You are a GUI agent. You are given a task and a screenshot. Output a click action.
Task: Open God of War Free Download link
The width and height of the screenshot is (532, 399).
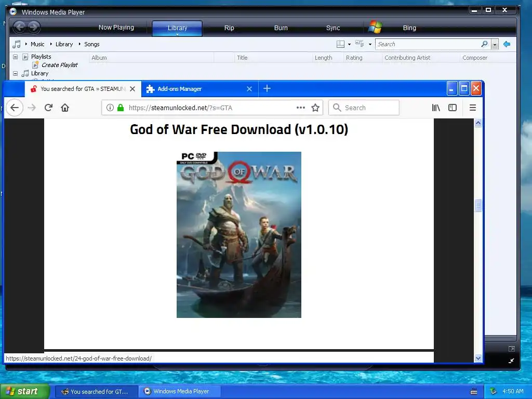pyautogui.click(x=239, y=129)
